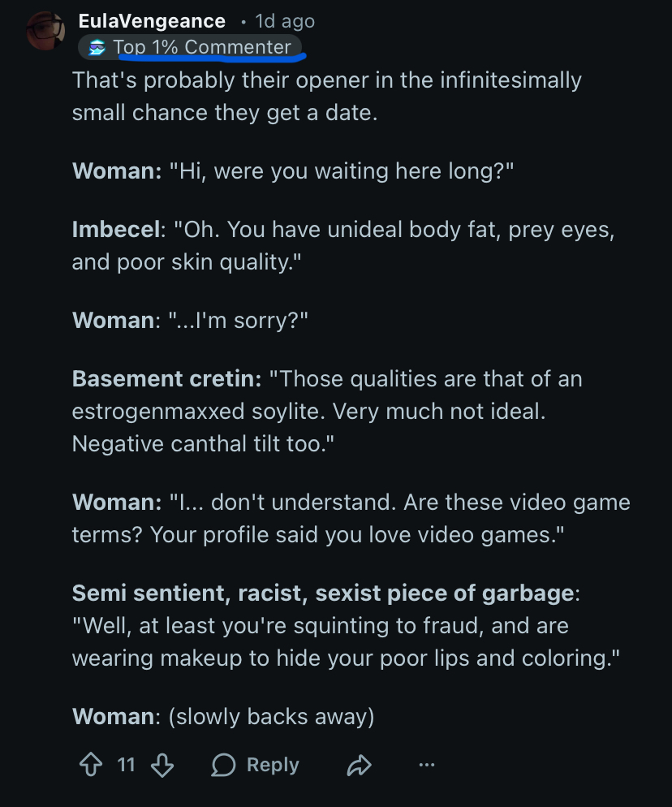The height and width of the screenshot is (807, 672).
Task: Click the vote count number 11
Action: [126, 765]
